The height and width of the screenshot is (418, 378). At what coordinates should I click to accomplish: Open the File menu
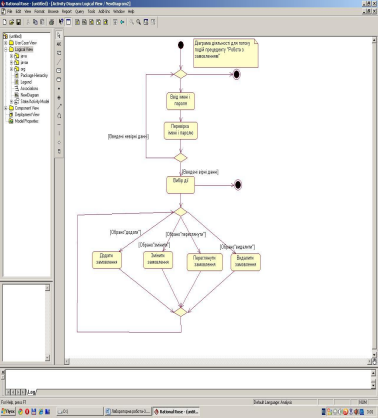point(10,11)
